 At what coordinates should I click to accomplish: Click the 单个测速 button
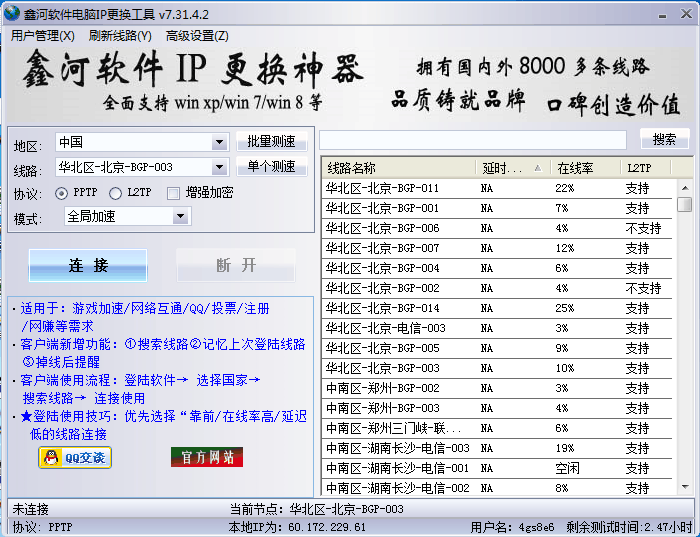point(271,167)
